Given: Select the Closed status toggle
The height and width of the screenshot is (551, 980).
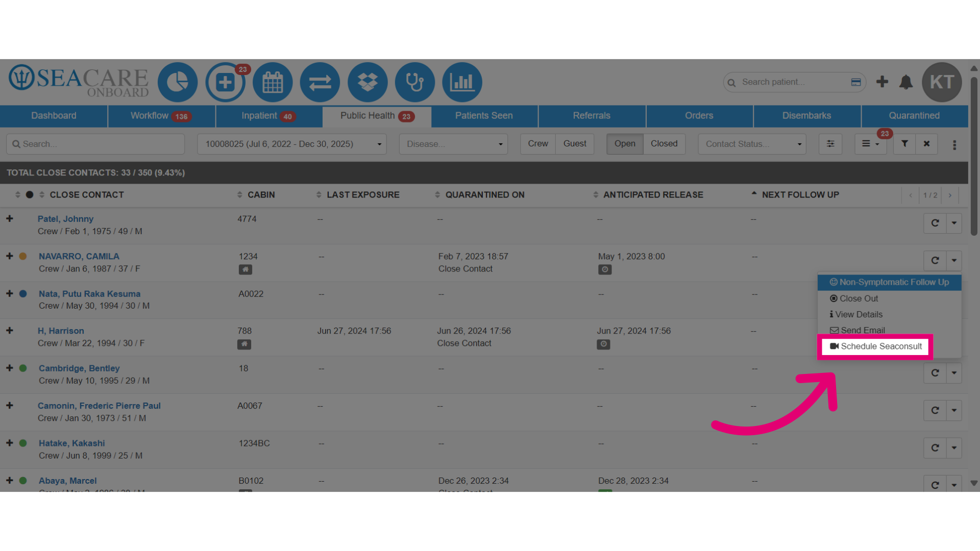Looking at the screenshot, I should (664, 144).
